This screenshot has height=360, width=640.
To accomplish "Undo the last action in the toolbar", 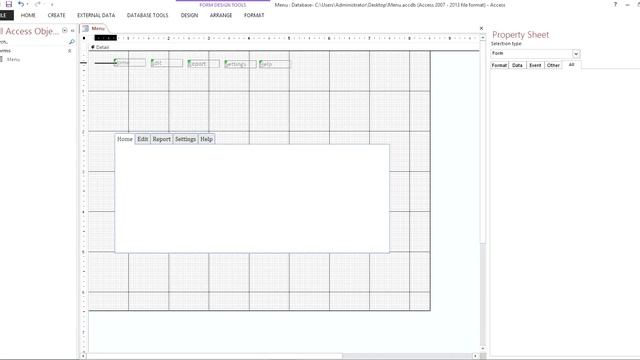I will pos(21,4).
